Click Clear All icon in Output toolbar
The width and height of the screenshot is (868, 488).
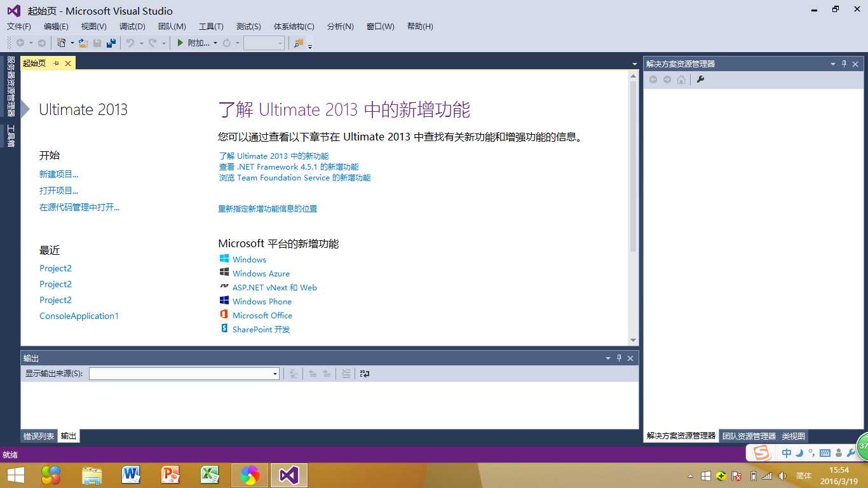tap(346, 374)
